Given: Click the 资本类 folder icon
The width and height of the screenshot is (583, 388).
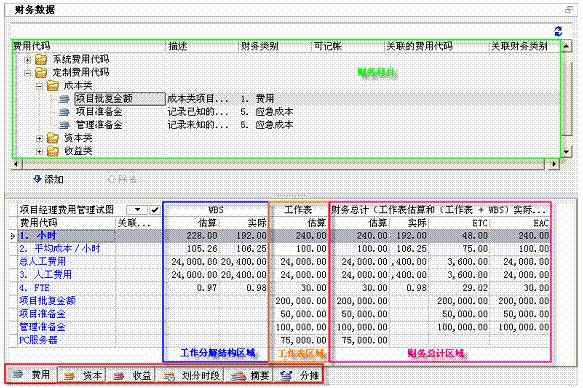Looking at the screenshot, I should tap(53, 138).
